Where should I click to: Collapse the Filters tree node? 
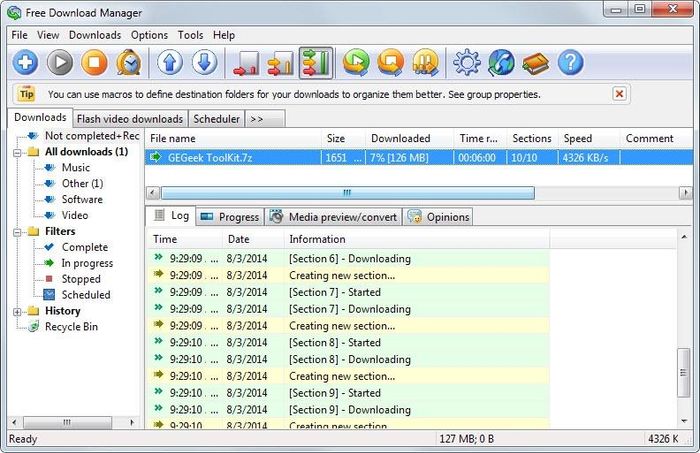(x=20, y=232)
